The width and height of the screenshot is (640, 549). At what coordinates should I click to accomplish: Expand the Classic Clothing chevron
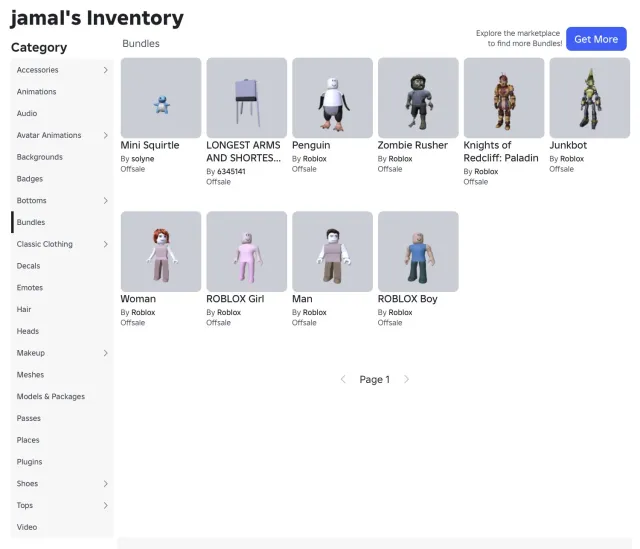pos(106,244)
